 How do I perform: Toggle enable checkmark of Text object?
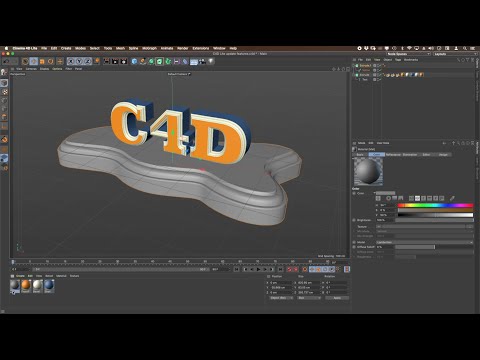point(379,80)
